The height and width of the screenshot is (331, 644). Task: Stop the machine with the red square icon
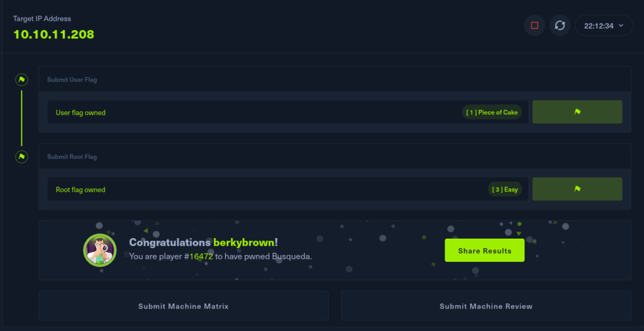535,26
